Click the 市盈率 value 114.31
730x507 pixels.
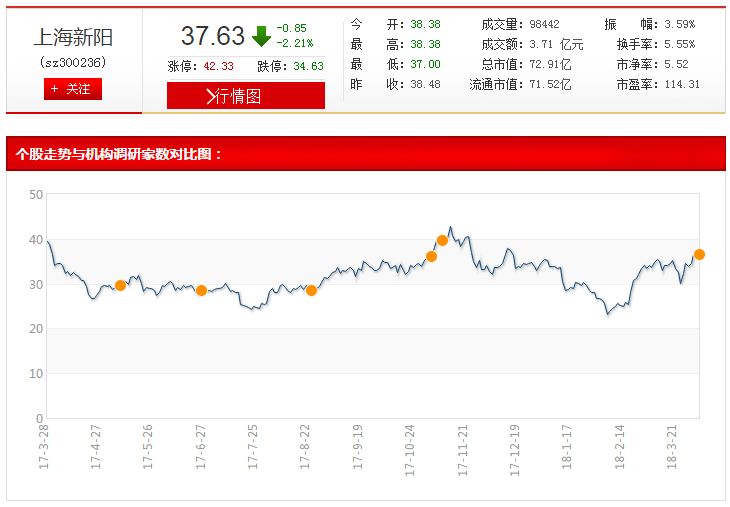click(x=682, y=84)
